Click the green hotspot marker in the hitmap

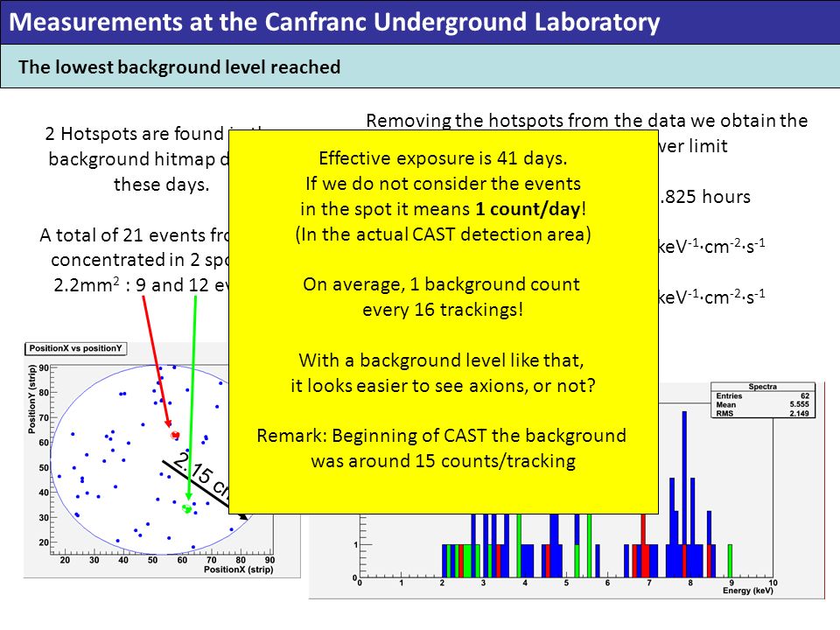click(187, 508)
